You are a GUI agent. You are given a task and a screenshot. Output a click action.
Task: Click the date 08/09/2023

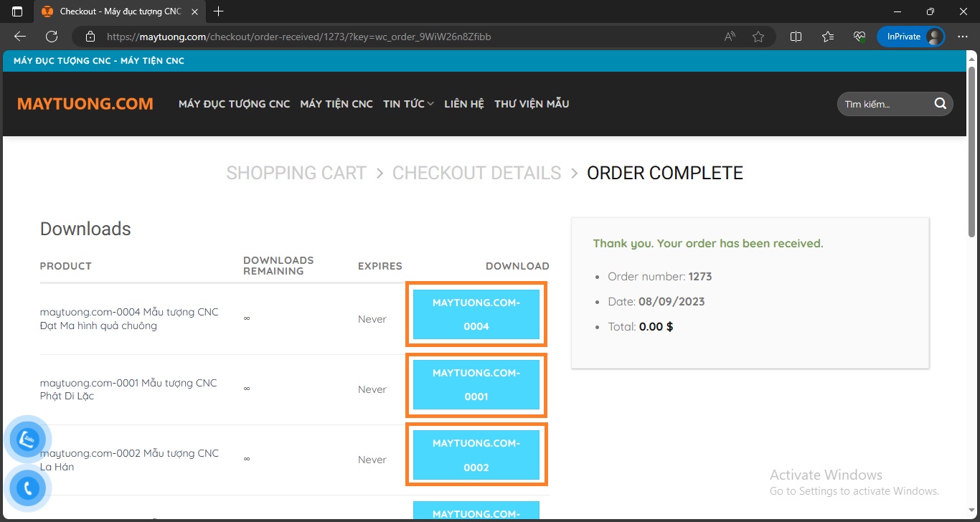coord(672,301)
